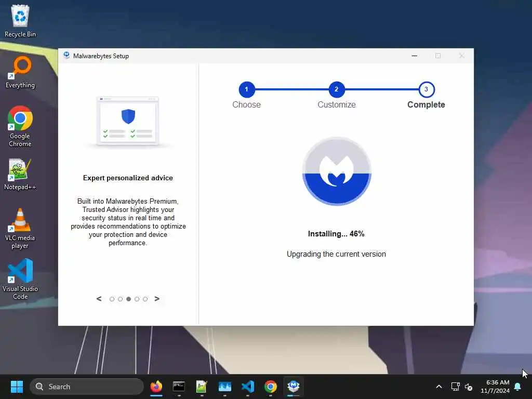
Task: Select the Everything search desktop icon
Action: pos(20,72)
